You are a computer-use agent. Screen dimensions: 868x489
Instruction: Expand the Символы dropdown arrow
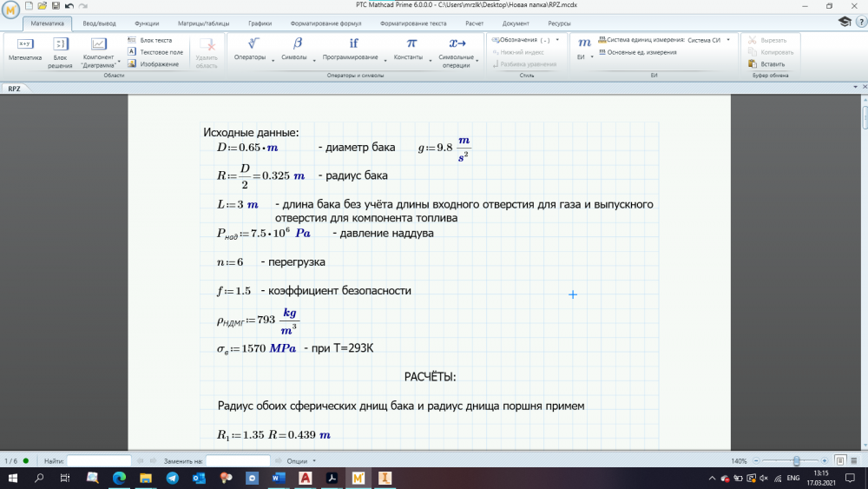314,60
